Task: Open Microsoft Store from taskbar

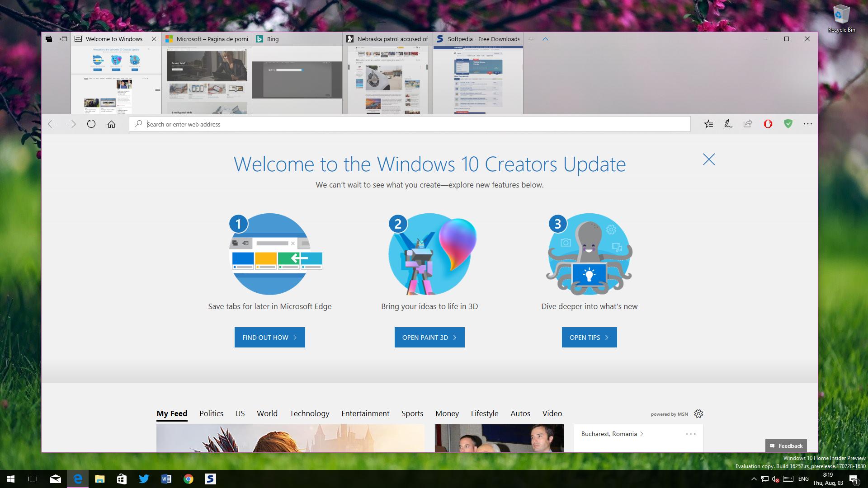Action: pos(122,479)
